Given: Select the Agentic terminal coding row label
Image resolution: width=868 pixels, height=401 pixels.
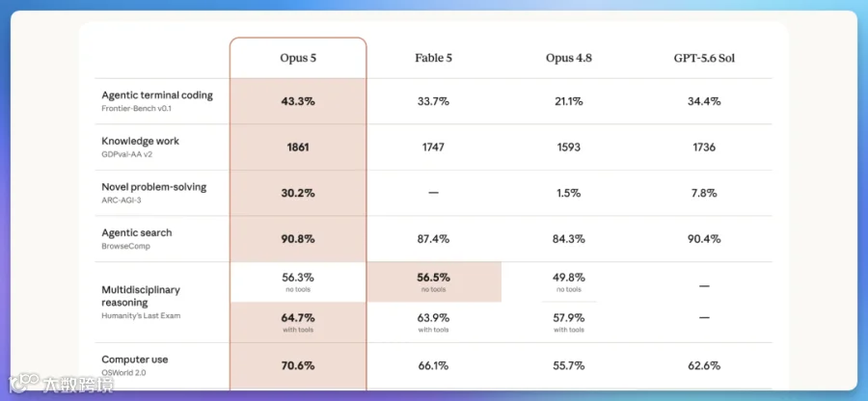Looking at the screenshot, I should click(157, 95).
